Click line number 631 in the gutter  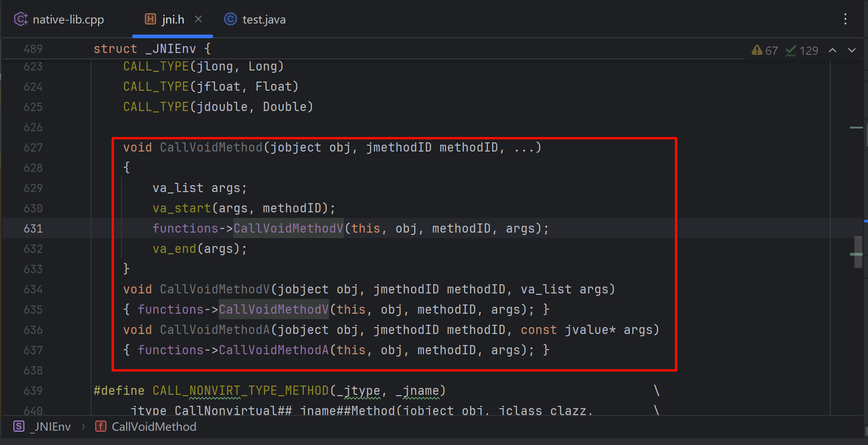pos(33,228)
